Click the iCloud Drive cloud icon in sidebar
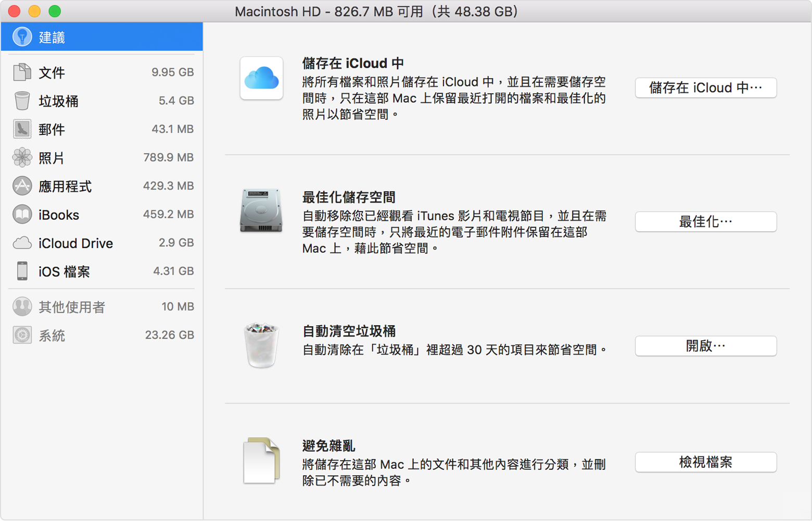 pyautogui.click(x=22, y=243)
